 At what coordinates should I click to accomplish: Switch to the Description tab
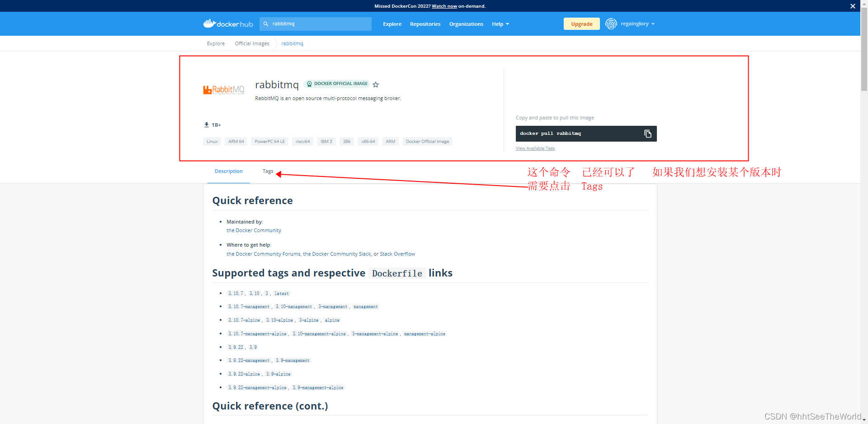(x=229, y=171)
